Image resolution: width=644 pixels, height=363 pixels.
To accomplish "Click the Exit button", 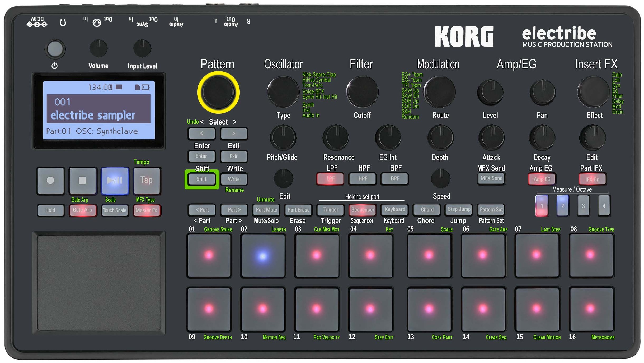I will point(234,156).
